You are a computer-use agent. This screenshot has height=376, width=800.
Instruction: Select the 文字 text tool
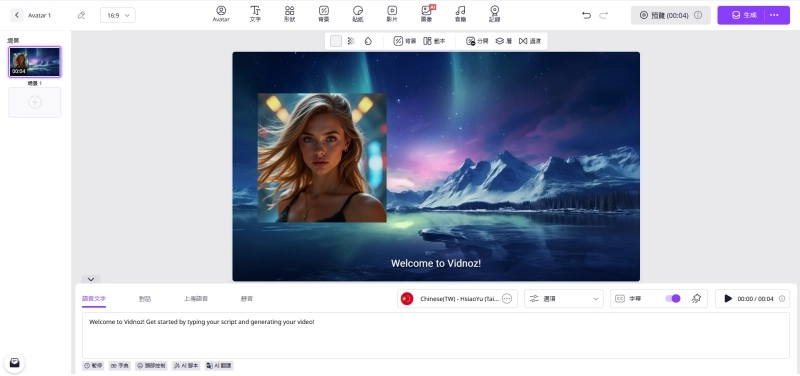coord(255,14)
